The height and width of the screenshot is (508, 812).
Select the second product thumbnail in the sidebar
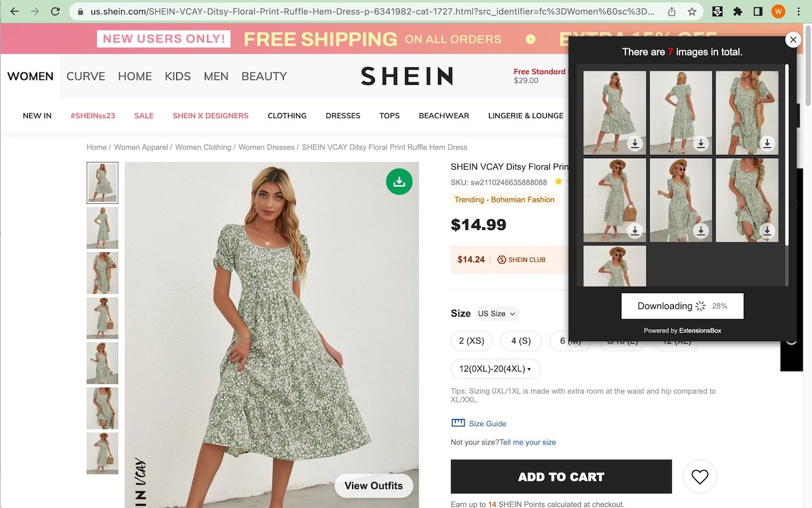coord(102,228)
